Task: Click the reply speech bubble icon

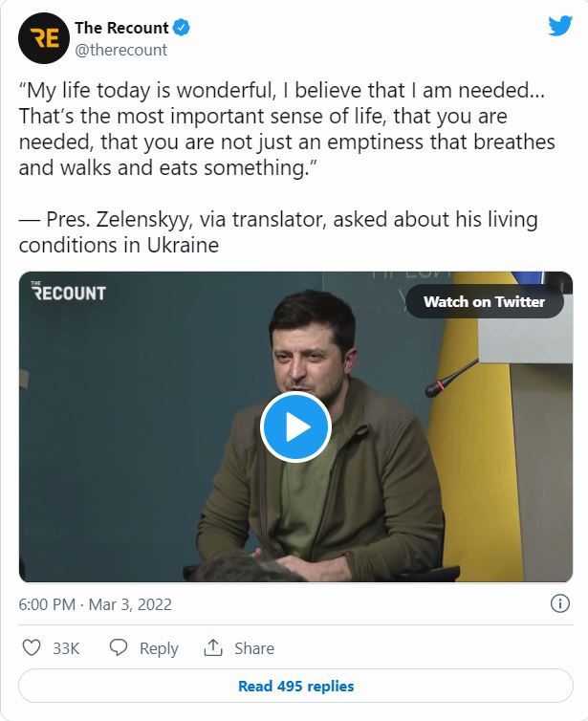Action: pos(119,647)
